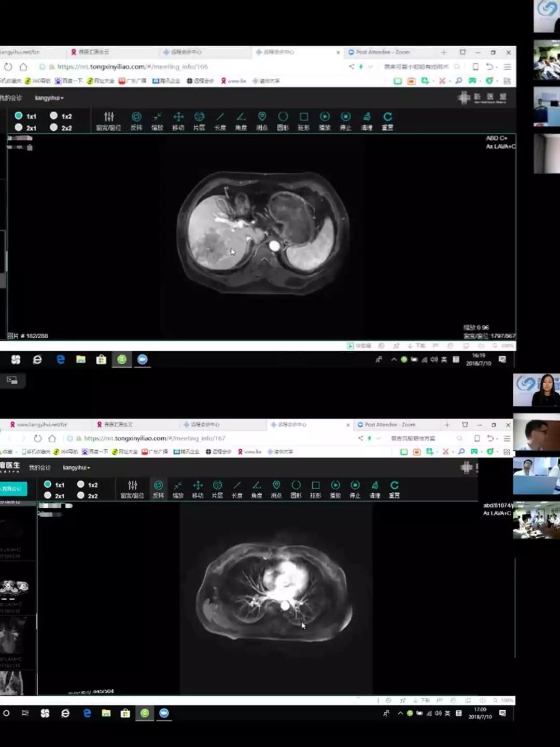
Task: Select the 窗宽/窗位 tool in the top viewer
Action: click(x=109, y=121)
